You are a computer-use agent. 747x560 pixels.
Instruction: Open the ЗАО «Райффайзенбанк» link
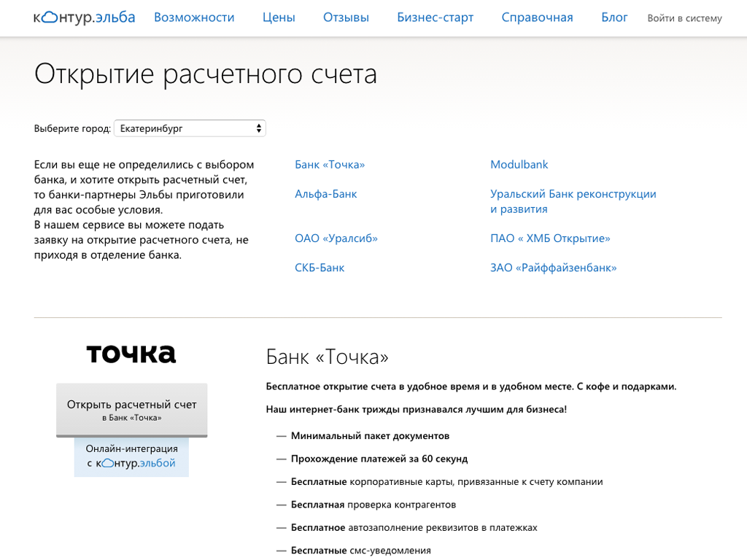(x=554, y=268)
